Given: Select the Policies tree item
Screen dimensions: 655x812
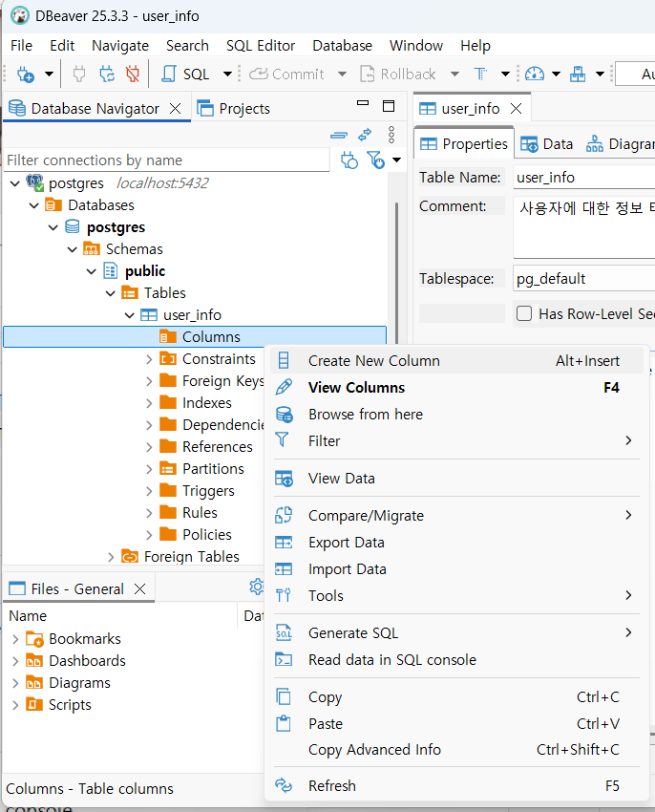Looking at the screenshot, I should point(206,534).
